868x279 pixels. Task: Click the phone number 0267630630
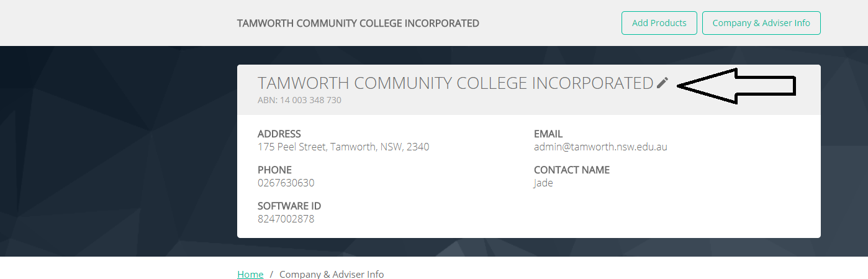286,183
